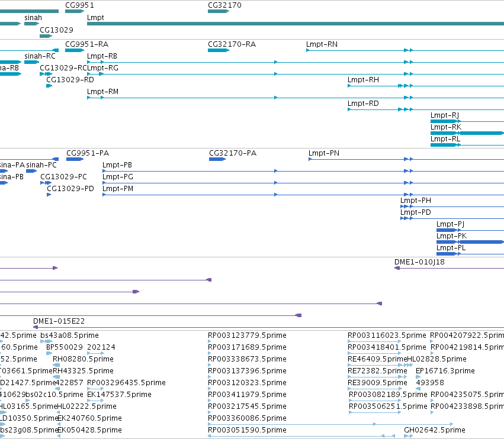The image size is (504, 439).
Task: Select protein Lmpt-PK label
Action: click(x=452, y=236)
